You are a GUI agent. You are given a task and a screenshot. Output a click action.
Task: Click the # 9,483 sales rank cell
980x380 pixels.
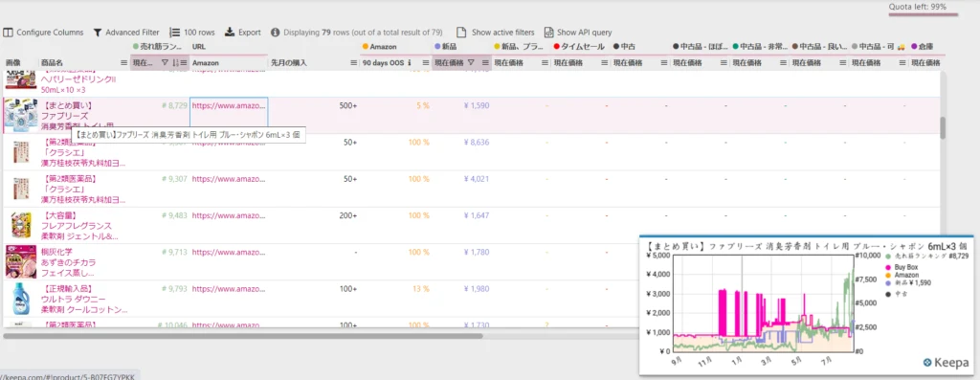click(174, 215)
